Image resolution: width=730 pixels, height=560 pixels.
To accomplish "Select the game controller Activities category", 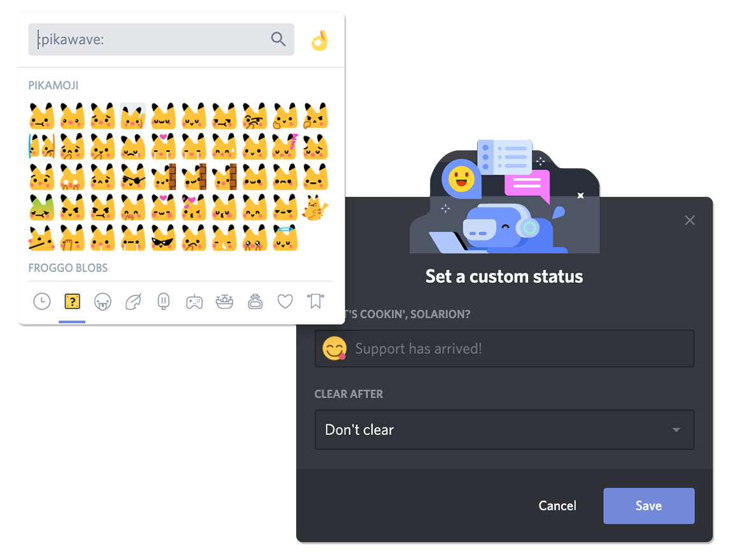I will coord(194,301).
